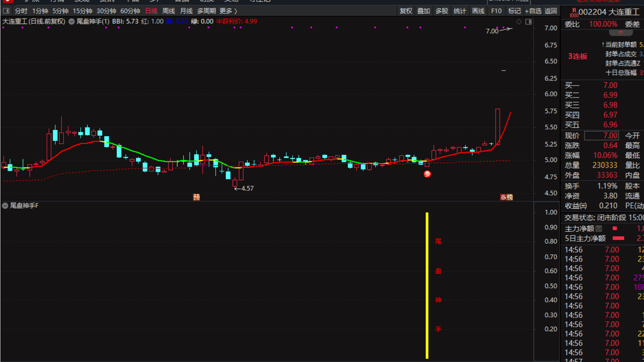This screenshot has height=362, width=644.
Task: Open the 主力净额 detail list icon
Action: click(x=599, y=228)
